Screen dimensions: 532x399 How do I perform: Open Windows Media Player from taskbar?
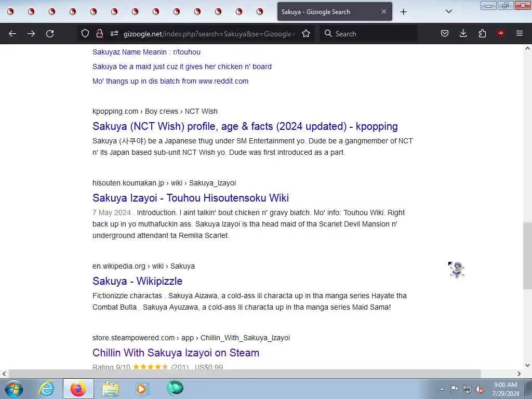coord(142,389)
